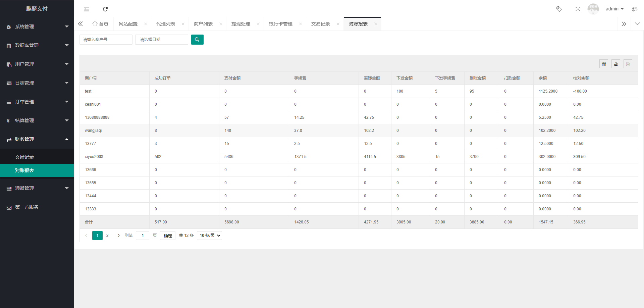The image size is (644, 308).
Task: Open the theme palette icon
Action: click(635, 9)
